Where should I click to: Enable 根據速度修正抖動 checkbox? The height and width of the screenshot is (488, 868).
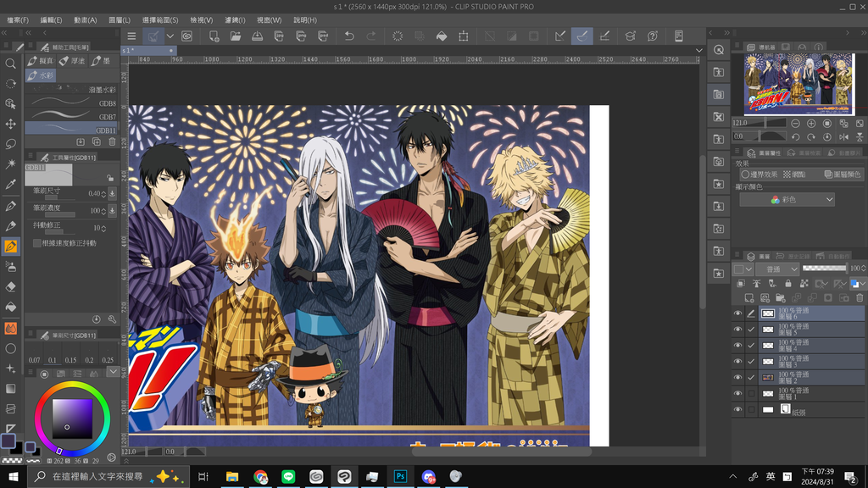pos(36,243)
